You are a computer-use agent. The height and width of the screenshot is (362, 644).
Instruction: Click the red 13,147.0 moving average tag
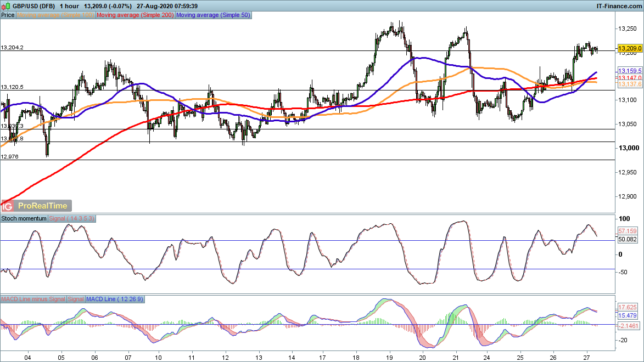630,77
